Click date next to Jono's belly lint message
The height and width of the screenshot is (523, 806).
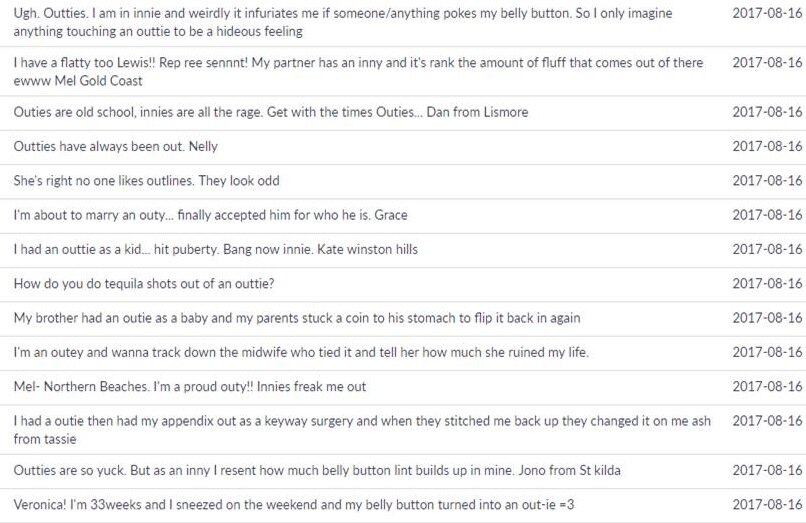coord(767,471)
